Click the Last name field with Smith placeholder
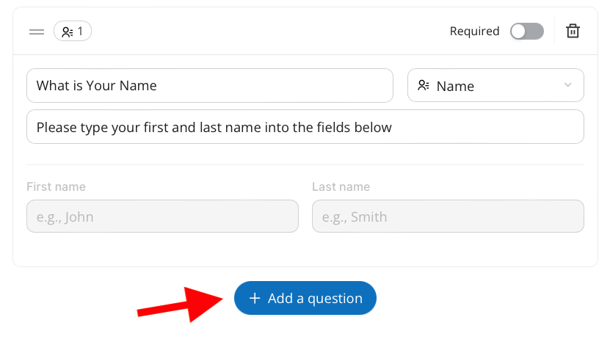Screen dimensions: 610x364 click(448, 216)
